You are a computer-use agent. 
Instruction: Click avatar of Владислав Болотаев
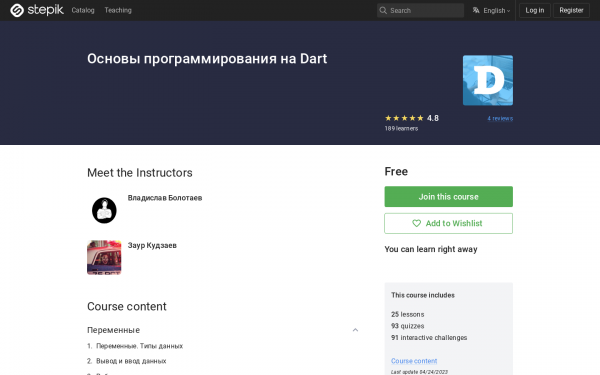tap(104, 210)
